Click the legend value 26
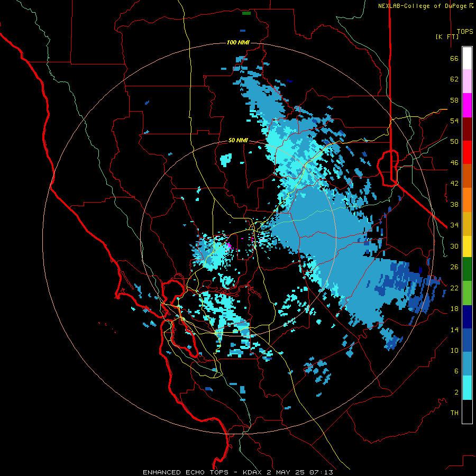 (454, 267)
